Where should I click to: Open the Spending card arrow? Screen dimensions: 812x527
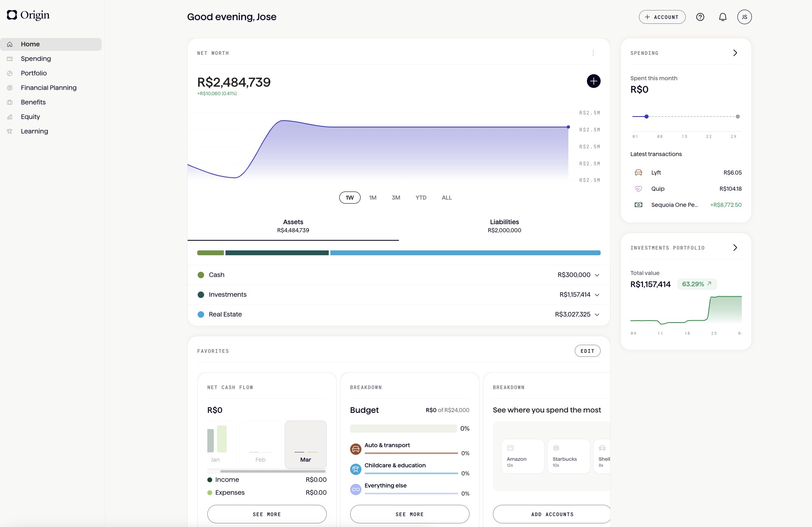[x=735, y=53]
